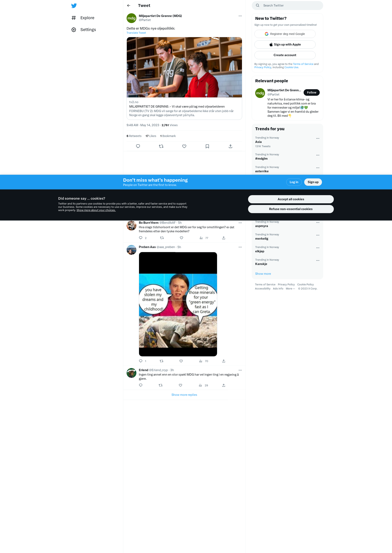Open more options on MDG's main tweet
The width and height of the screenshot is (392, 553).
[x=240, y=16]
